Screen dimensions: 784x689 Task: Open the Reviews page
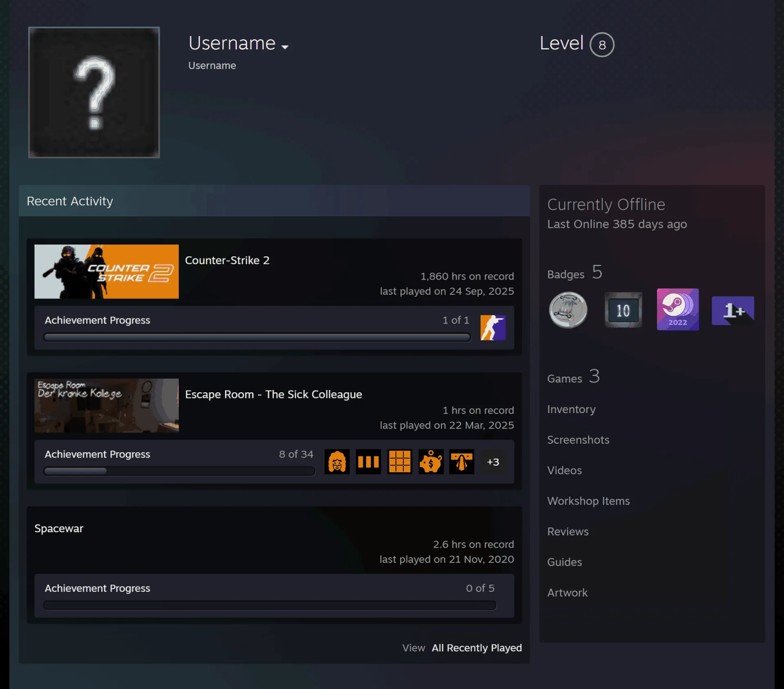(568, 531)
